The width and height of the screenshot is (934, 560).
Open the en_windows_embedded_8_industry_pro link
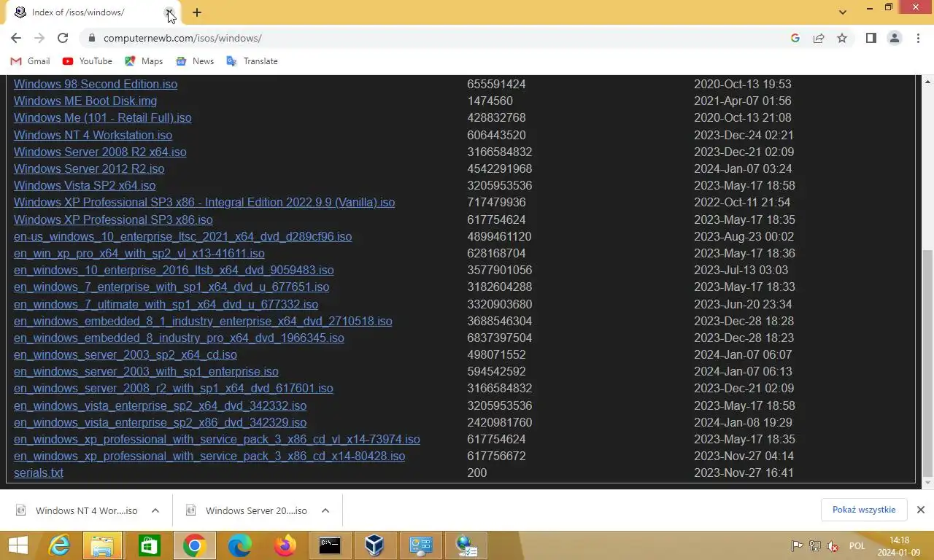(x=179, y=338)
